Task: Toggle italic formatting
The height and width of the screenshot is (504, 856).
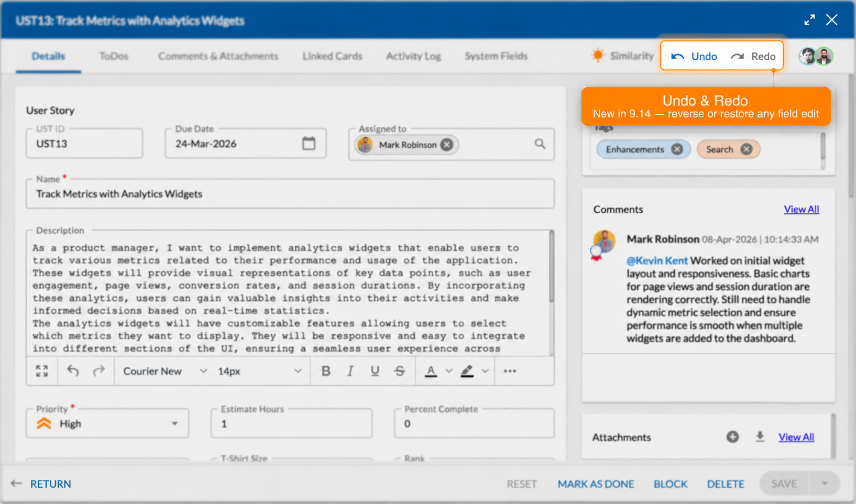Action: [x=350, y=371]
